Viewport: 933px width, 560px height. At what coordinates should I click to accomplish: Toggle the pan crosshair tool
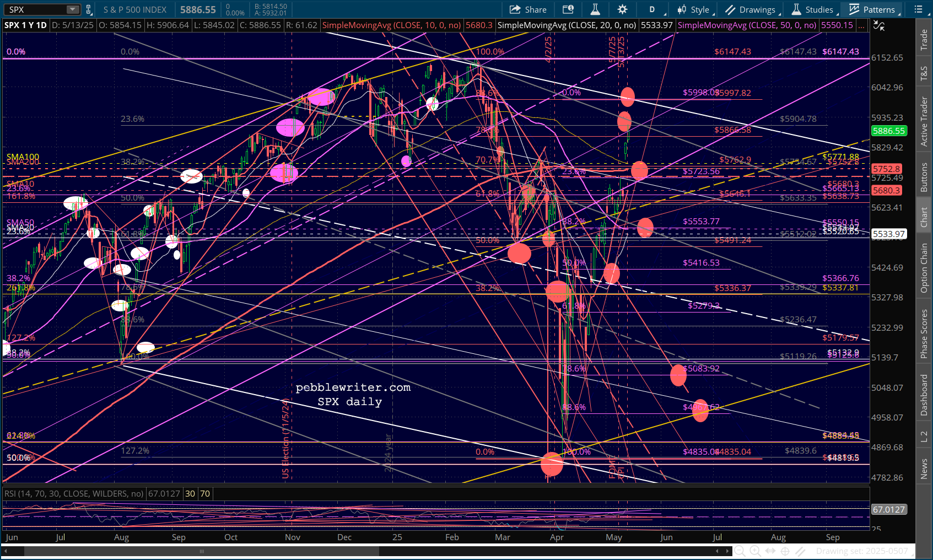point(785,551)
